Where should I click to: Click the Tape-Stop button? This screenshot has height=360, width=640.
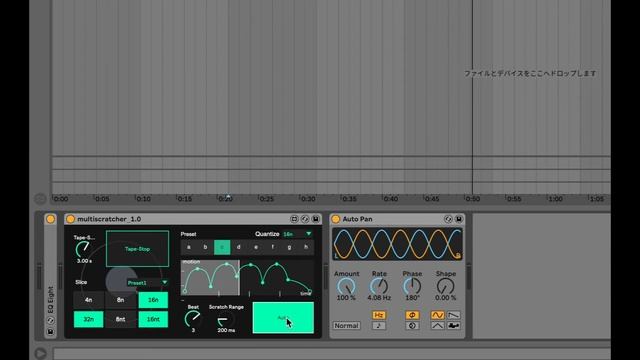tap(138, 249)
